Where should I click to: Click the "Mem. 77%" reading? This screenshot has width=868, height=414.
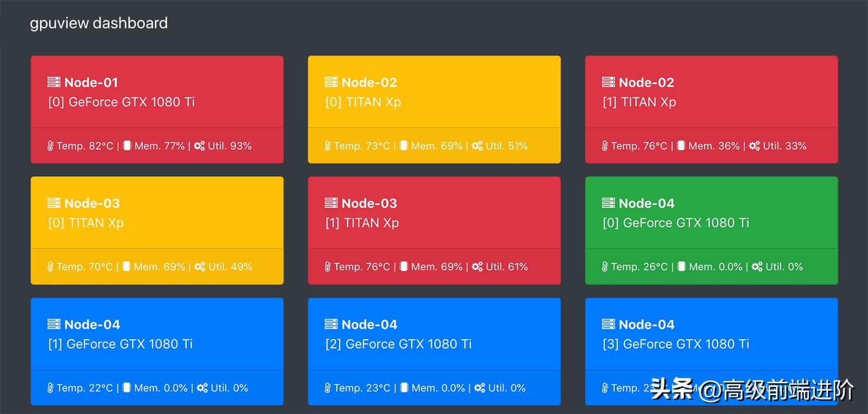tap(159, 146)
